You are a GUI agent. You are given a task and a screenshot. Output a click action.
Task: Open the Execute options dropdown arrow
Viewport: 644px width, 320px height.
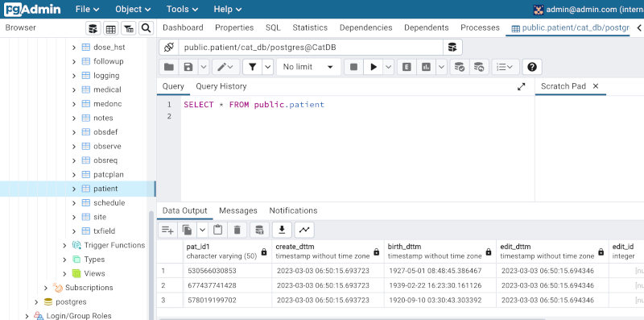pyautogui.click(x=389, y=67)
